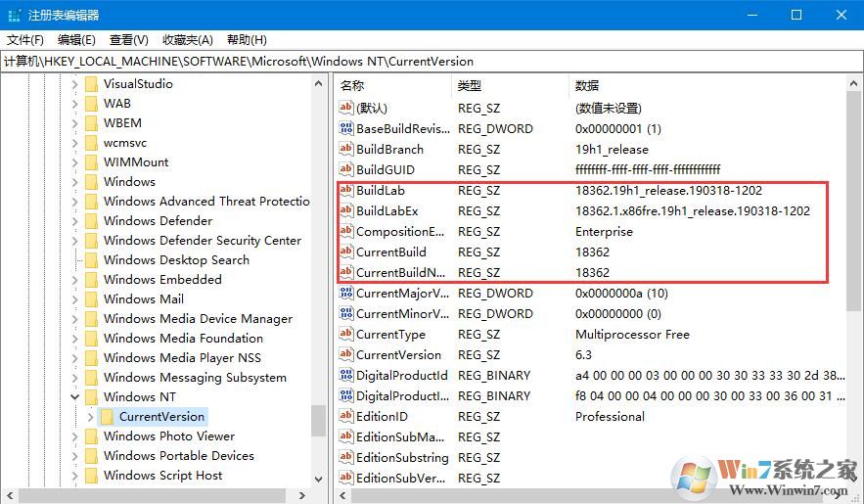Click the BuildLabEx string icon
The width and height of the screenshot is (864, 504).
pos(346,210)
